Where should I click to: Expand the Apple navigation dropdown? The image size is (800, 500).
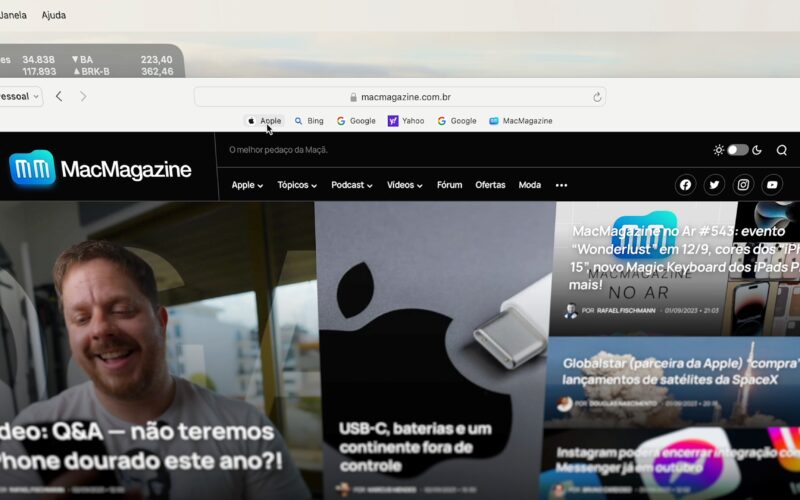(247, 185)
